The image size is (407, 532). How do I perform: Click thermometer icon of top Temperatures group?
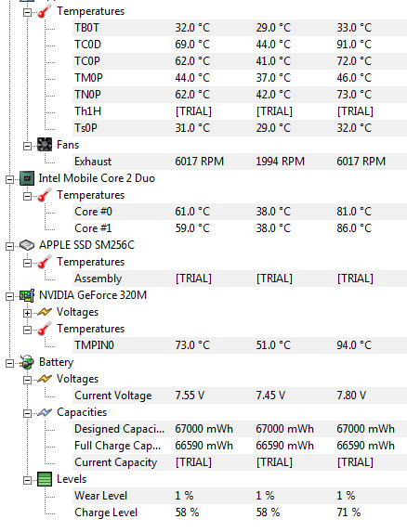[x=45, y=11]
